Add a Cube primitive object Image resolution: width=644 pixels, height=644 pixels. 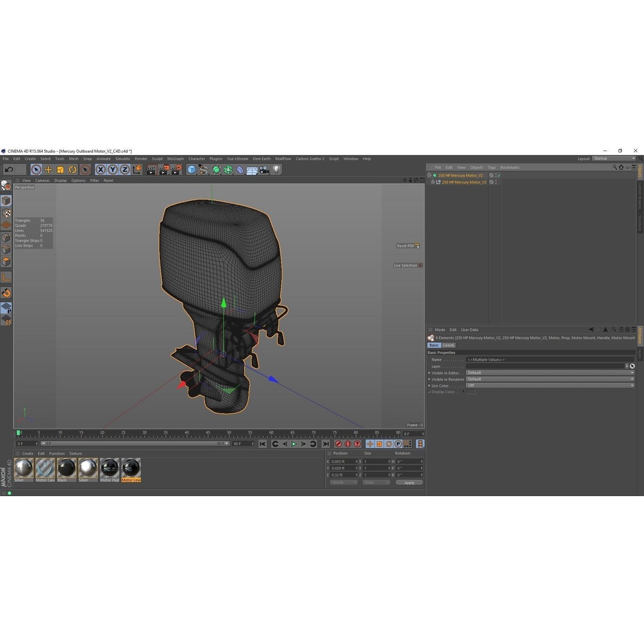[x=191, y=169]
